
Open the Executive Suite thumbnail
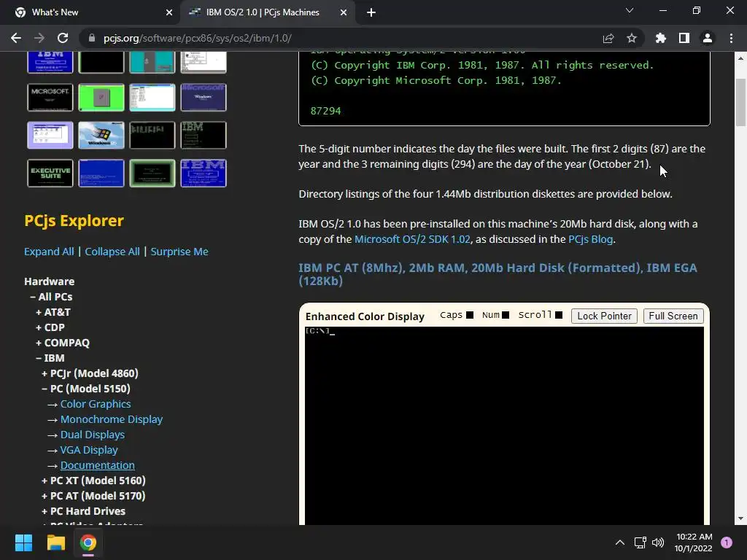point(50,174)
